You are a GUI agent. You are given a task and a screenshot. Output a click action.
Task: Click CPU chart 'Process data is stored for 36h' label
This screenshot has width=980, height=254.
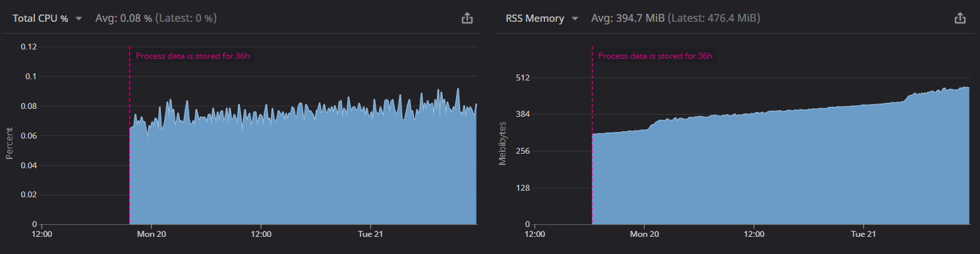tap(193, 56)
